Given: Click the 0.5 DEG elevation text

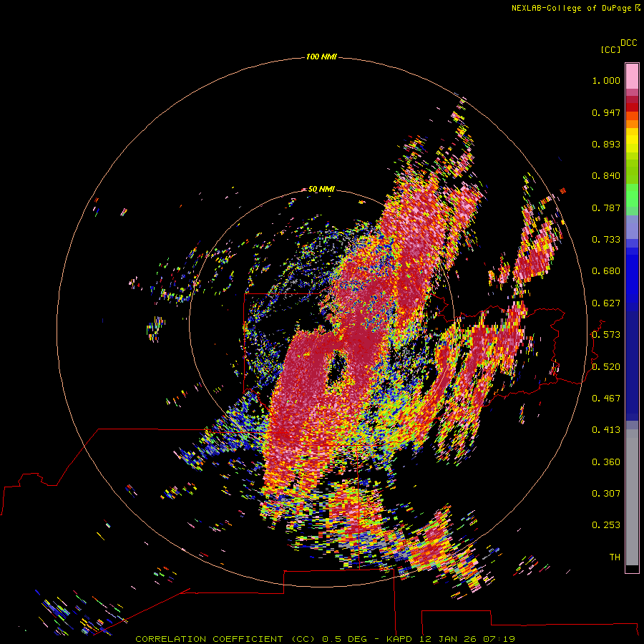Looking at the screenshot, I should point(344,639).
